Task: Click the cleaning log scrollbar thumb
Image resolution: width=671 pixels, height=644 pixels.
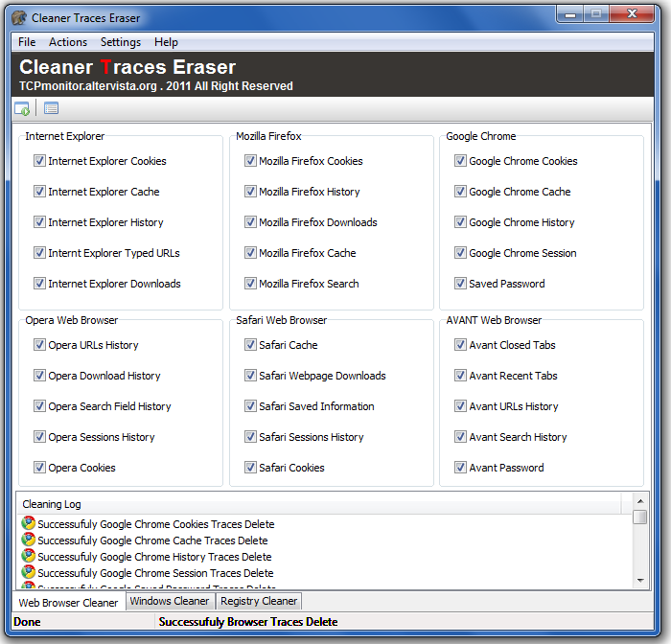Action: 640,517
